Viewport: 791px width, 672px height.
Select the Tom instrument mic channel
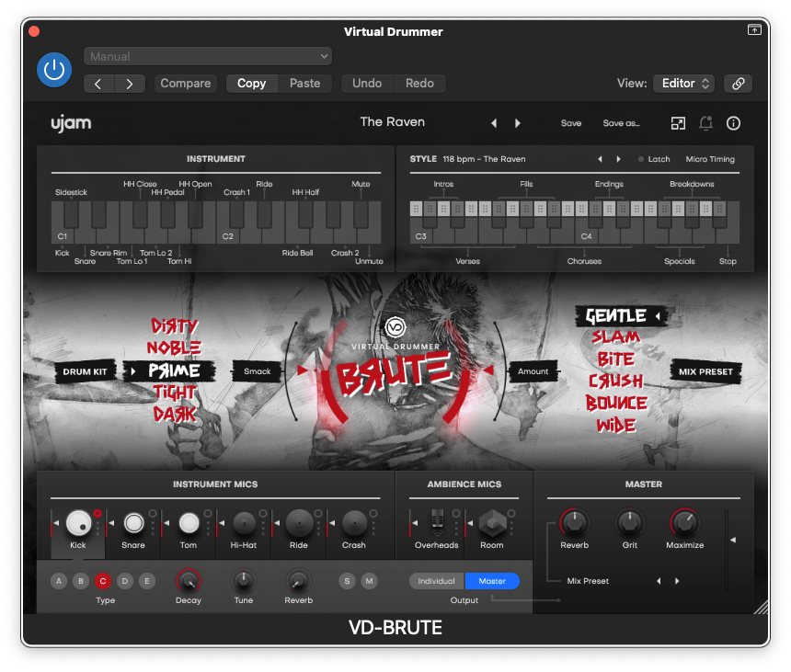189,523
